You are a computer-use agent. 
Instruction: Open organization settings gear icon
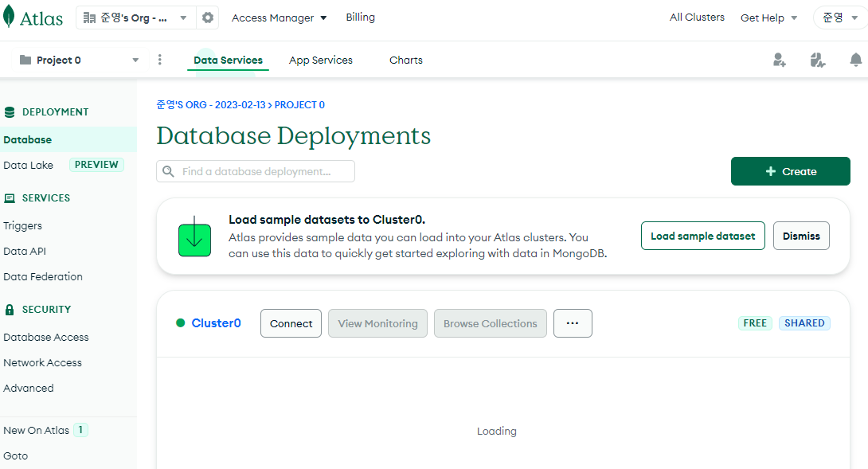pyautogui.click(x=208, y=18)
